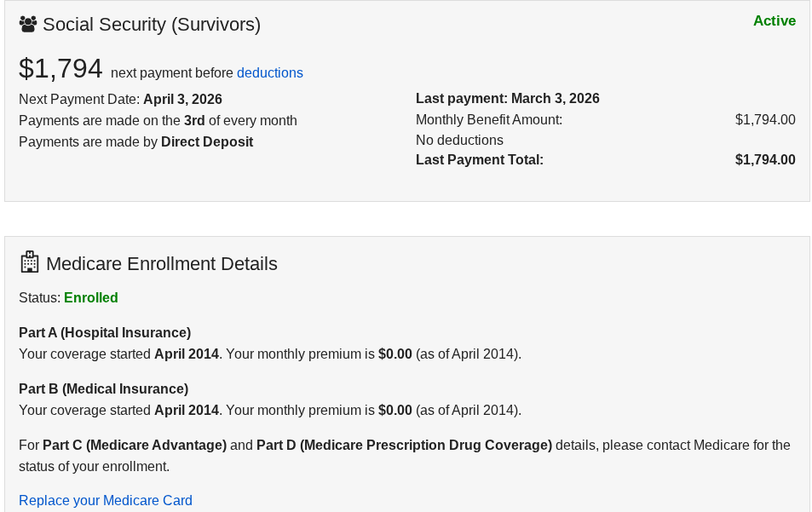This screenshot has width=812, height=512.
Task: Click the Part D (Medicare Prescription Drug Coverage) text
Action: (404, 446)
